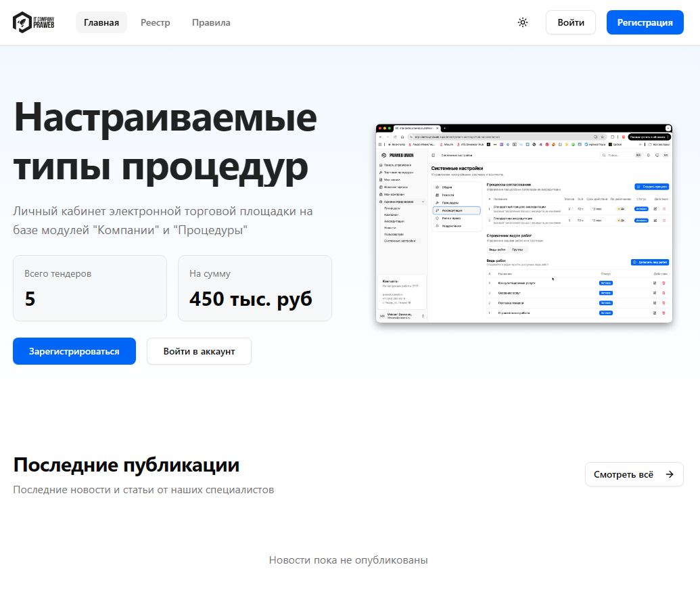Select the Аккредитация settings tab in preview
The image size is (700, 615).
(457, 210)
